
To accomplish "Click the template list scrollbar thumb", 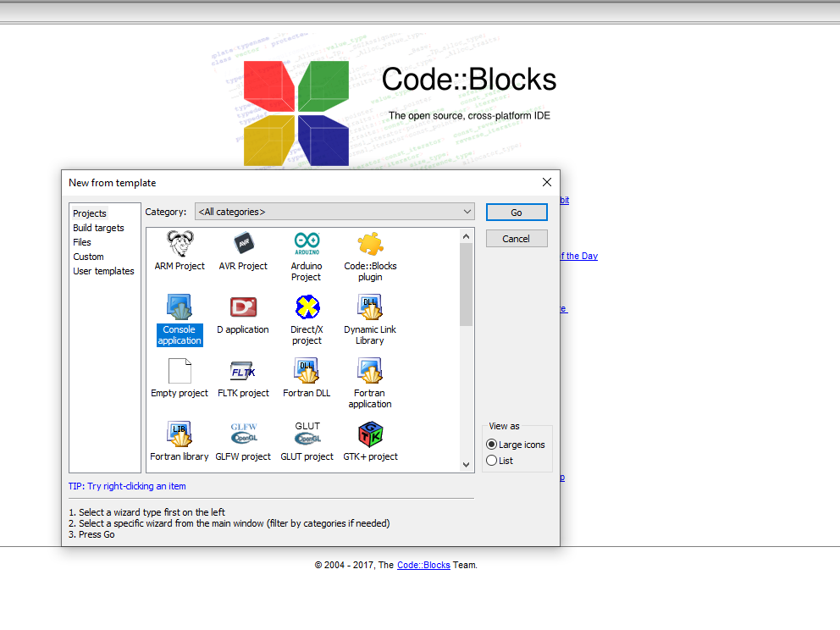I will (x=466, y=285).
